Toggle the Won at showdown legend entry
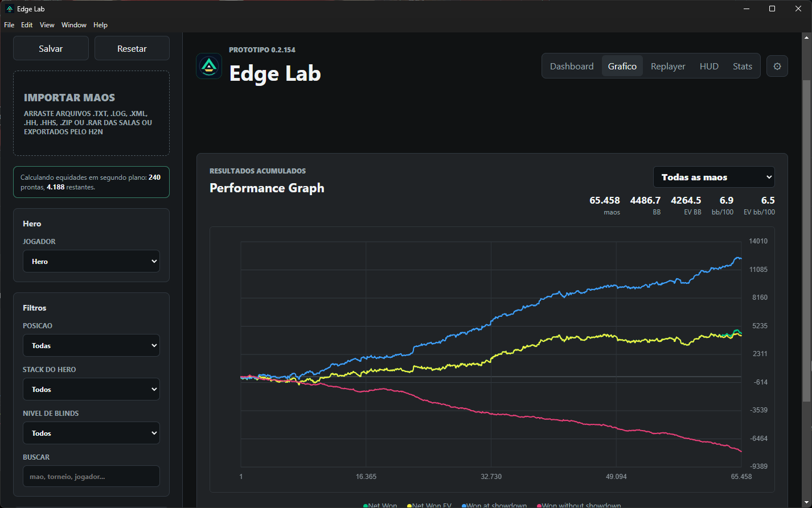The height and width of the screenshot is (508, 812). 494,505
